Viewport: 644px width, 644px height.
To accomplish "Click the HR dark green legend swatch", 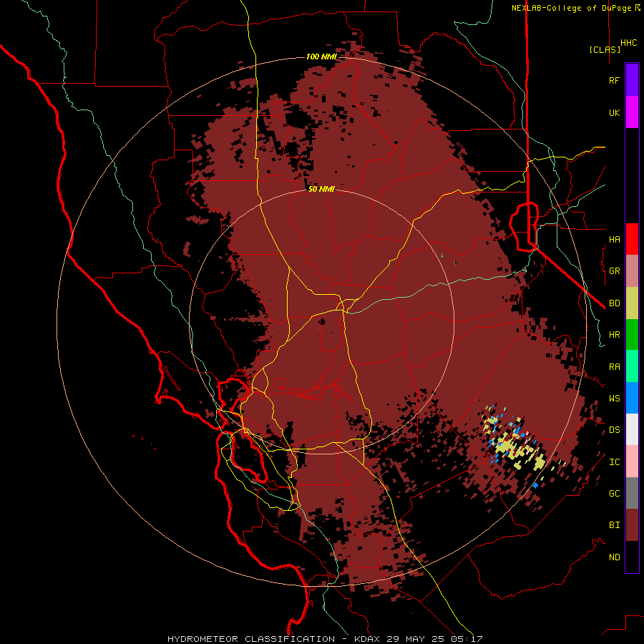I will click(632, 335).
